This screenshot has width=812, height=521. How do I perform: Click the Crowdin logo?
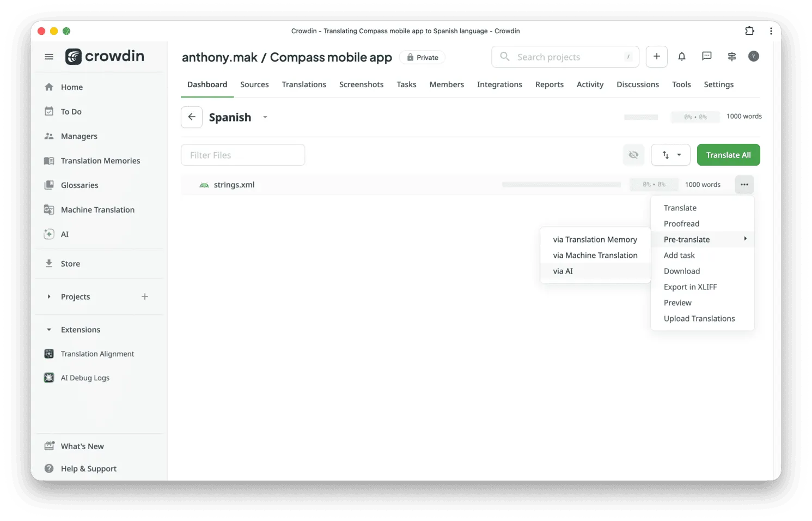point(104,56)
